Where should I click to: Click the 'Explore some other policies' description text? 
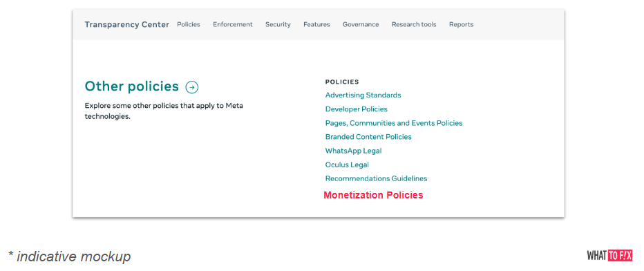tap(164, 111)
